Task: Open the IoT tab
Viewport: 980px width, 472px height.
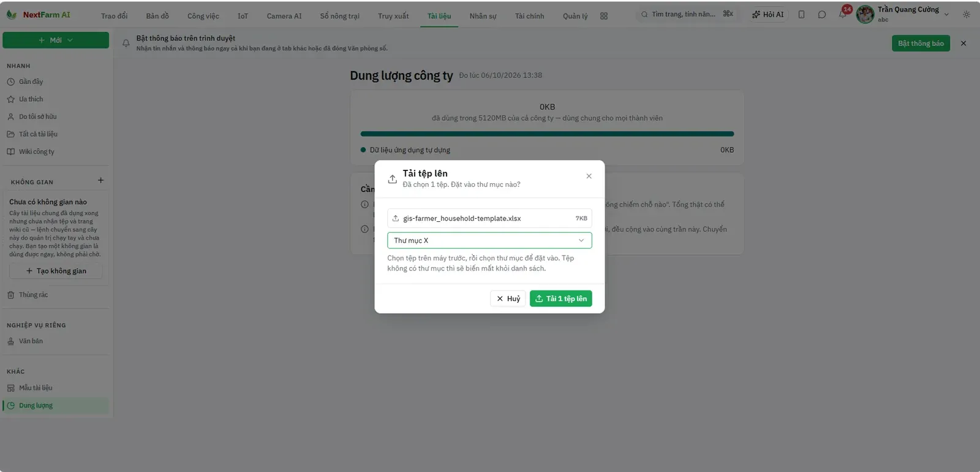Action: pyautogui.click(x=243, y=16)
